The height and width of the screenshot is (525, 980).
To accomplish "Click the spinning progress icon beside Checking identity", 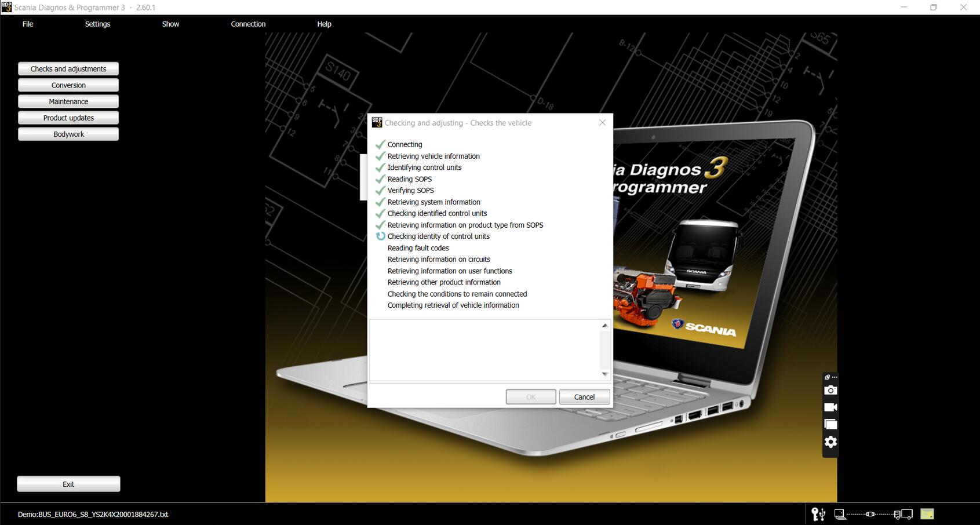I will tap(380, 236).
